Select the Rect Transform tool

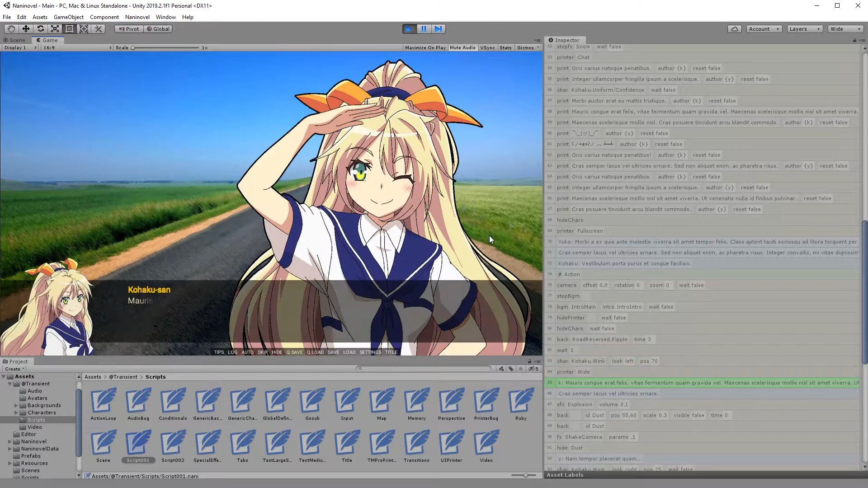point(69,29)
